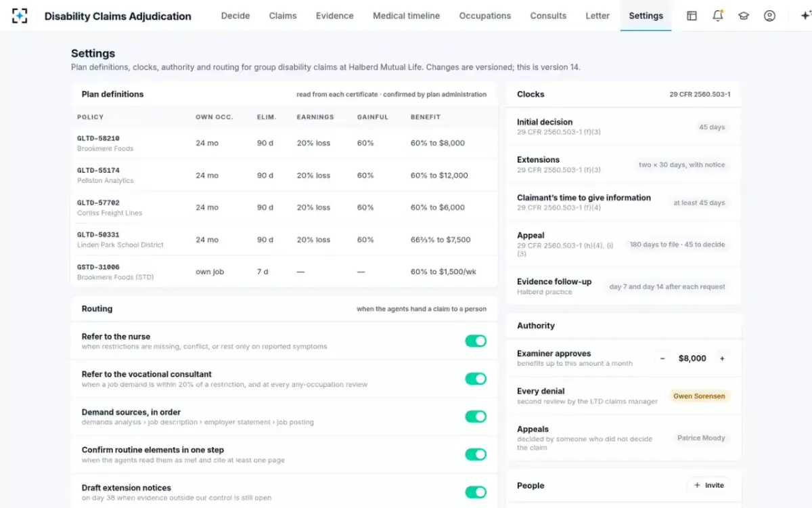Select policy GLTD-50331 Linden Park School District
812x508 pixels.
[284, 240]
